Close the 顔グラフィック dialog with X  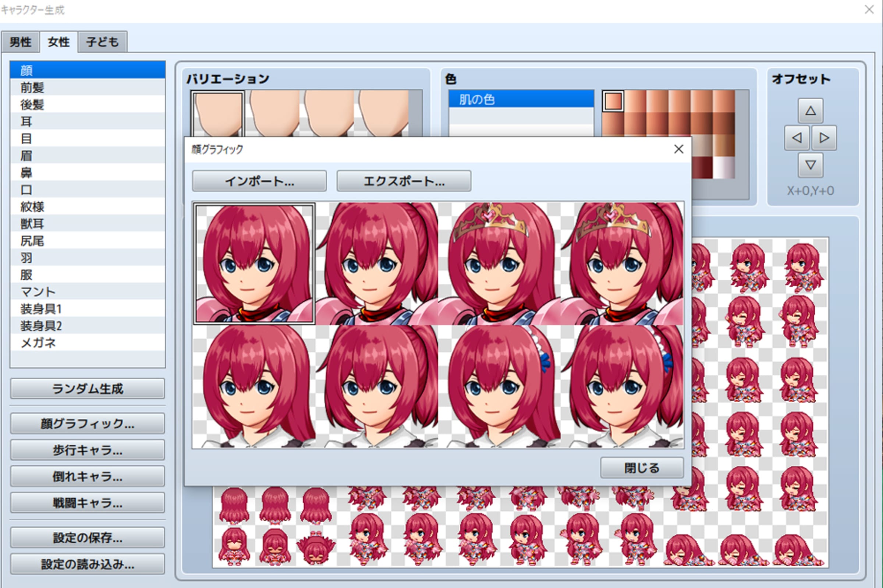pyautogui.click(x=678, y=149)
